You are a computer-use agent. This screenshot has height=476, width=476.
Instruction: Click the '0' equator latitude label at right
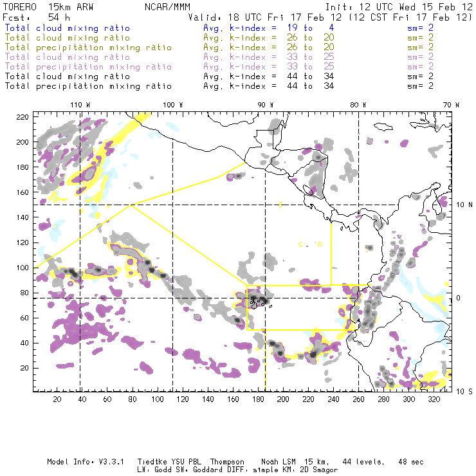(459, 298)
